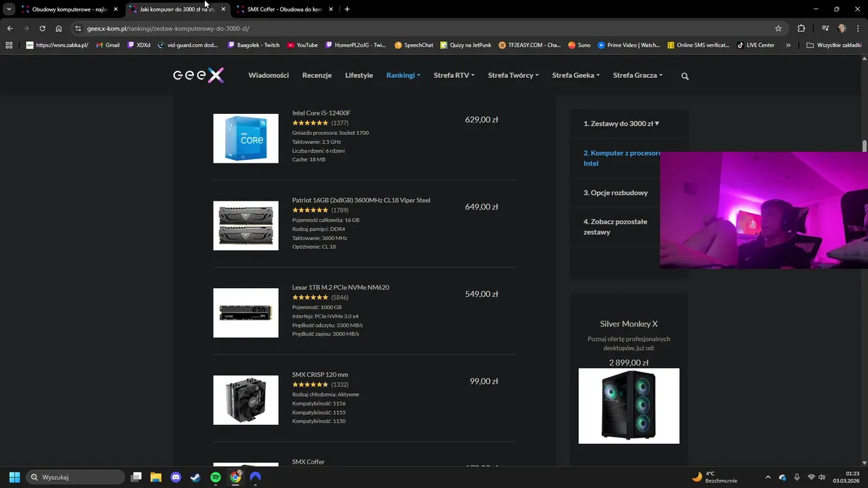Show more bookmarks overflow chevron

click(x=788, y=45)
